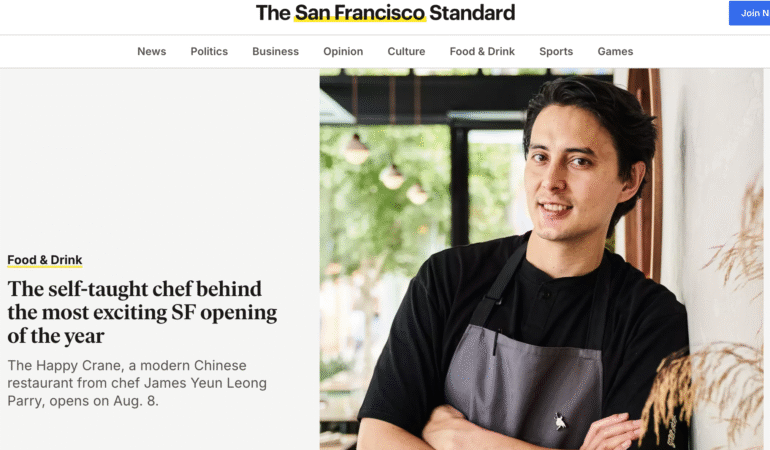This screenshot has width=770, height=450.
Task: Click the chef's face in the photo
Action: (x=570, y=172)
